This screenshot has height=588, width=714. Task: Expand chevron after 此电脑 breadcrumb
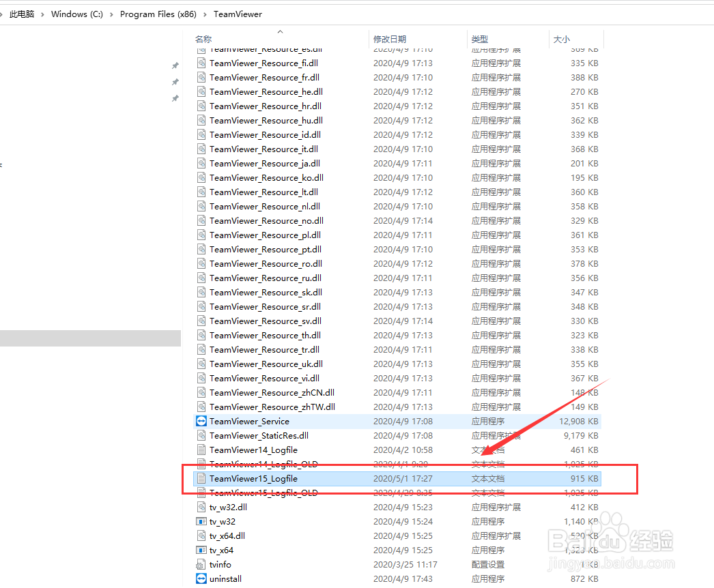click(x=42, y=14)
